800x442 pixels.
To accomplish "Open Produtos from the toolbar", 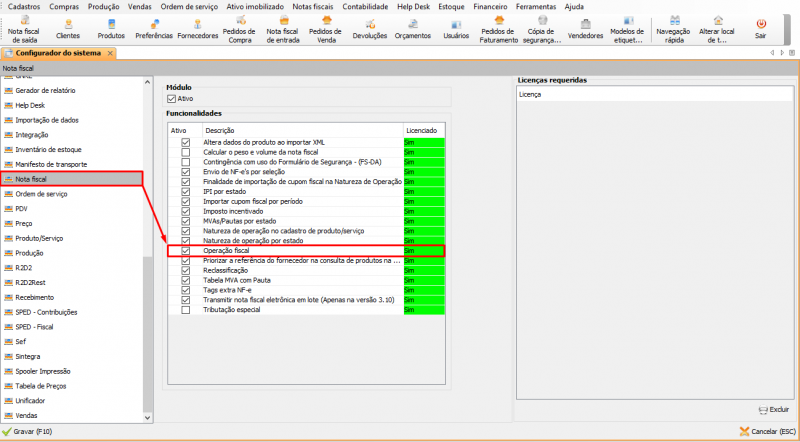I will [111, 26].
